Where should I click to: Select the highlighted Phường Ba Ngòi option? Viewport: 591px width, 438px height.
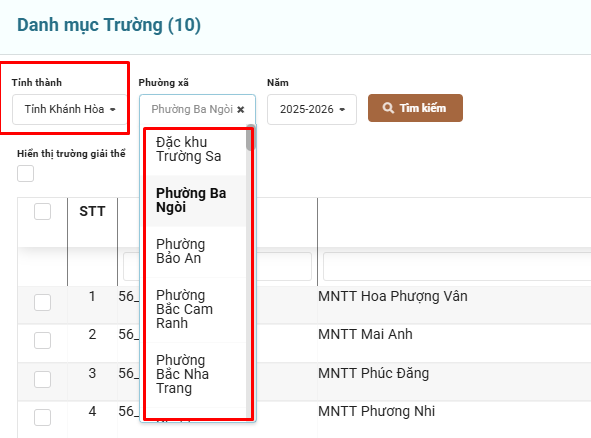(196, 201)
